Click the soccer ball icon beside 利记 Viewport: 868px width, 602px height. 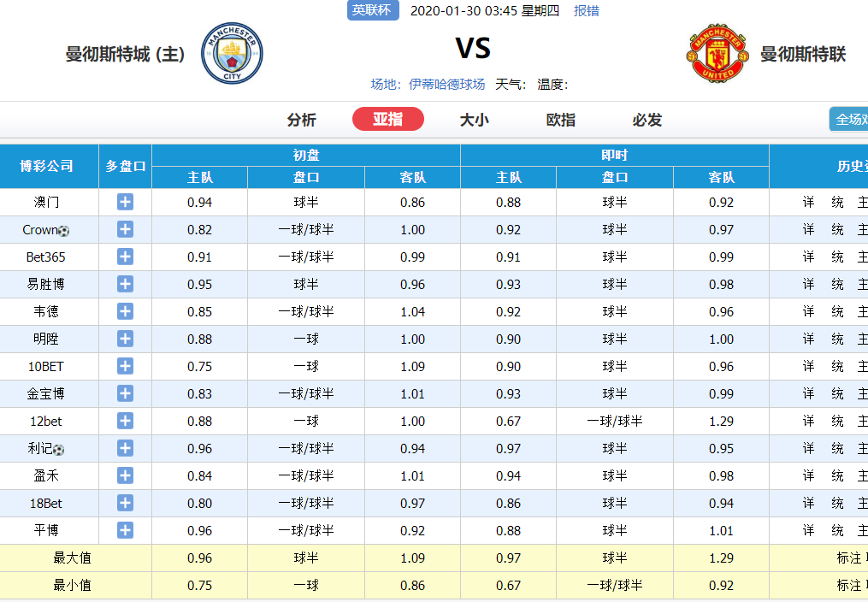(x=59, y=450)
